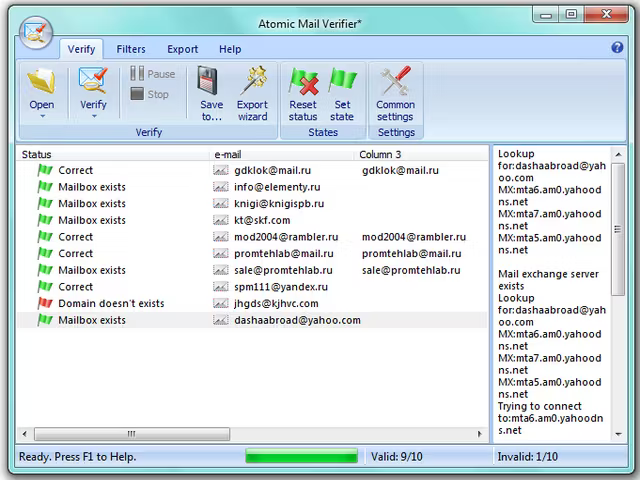Expand the Verify button dropdown arrow
The height and width of the screenshot is (480, 640).
pos(93,116)
